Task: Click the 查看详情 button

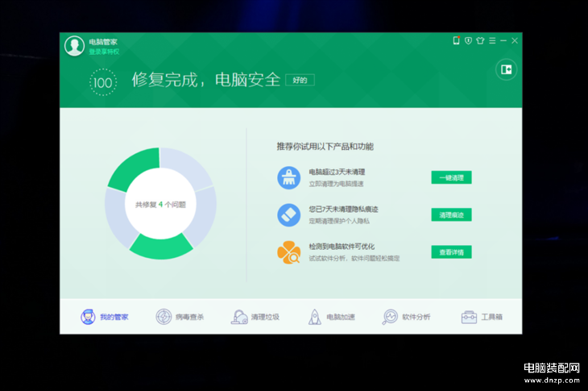Action: point(451,252)
